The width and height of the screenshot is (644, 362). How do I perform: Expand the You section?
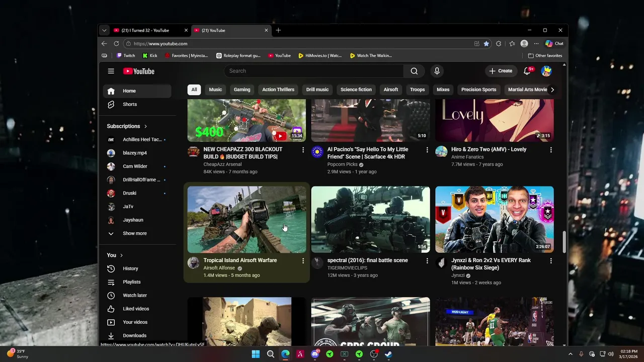click(115, 255)
